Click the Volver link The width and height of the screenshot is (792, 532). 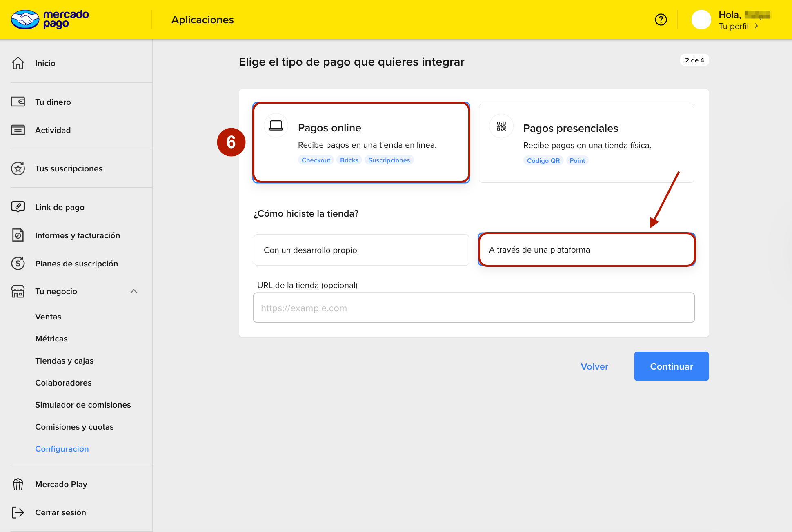594,366
